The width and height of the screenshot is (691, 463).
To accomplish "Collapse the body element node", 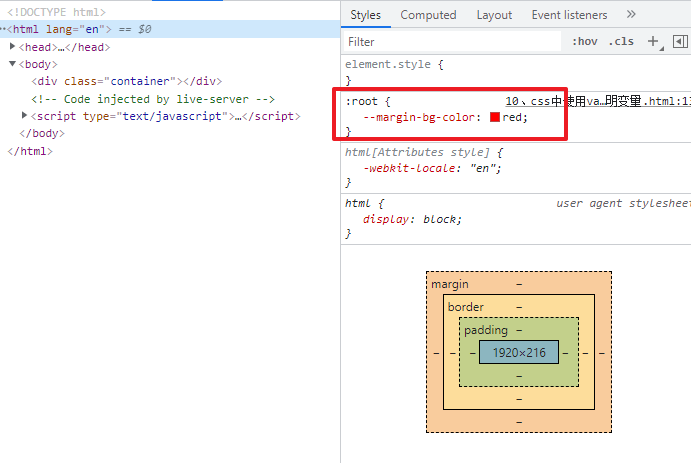I will click(12, 64).
